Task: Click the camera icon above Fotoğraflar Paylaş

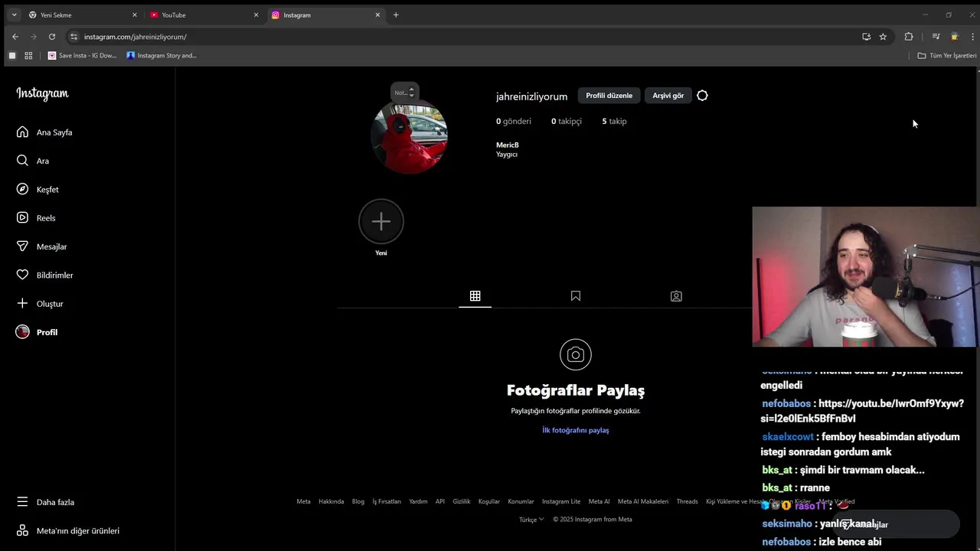Action: (576, 354)
